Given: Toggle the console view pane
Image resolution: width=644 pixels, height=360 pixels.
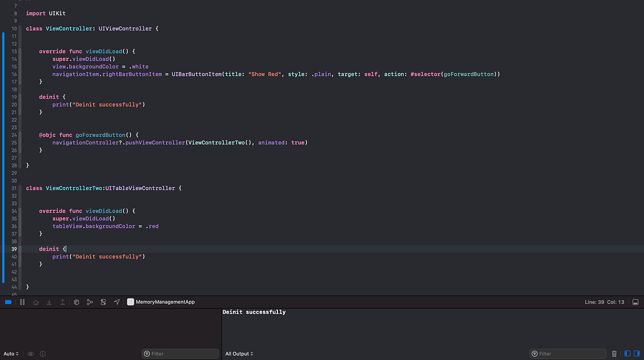Looking at the screenshot, I should pos(636,354).
